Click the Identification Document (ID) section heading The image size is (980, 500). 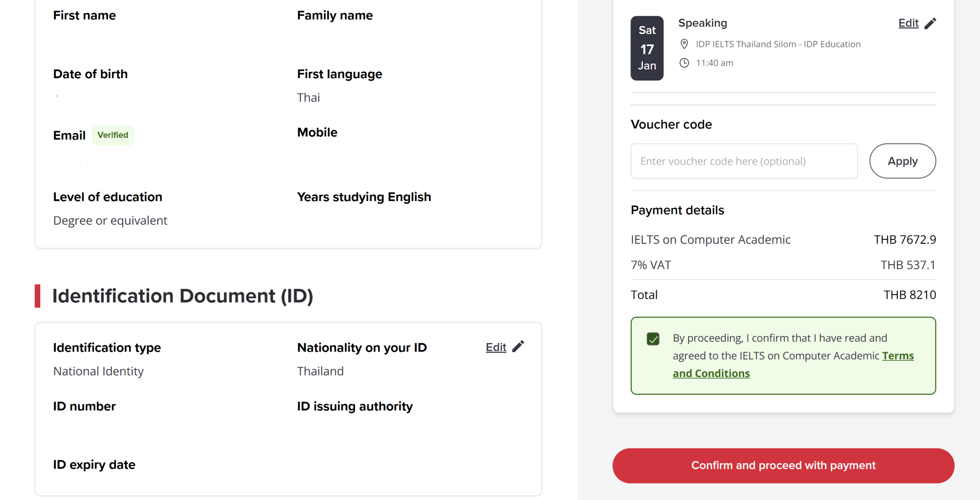pos(183,295)
